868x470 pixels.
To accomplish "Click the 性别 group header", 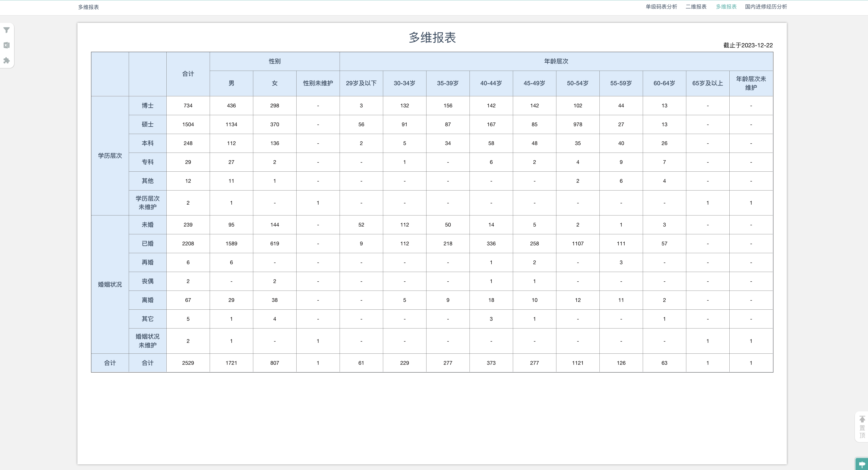I will (275, 61).
